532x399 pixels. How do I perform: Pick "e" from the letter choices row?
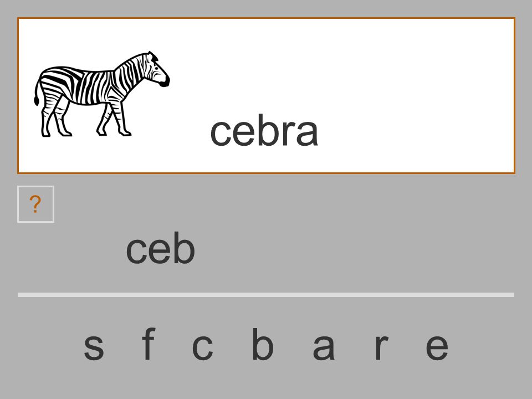437,347
